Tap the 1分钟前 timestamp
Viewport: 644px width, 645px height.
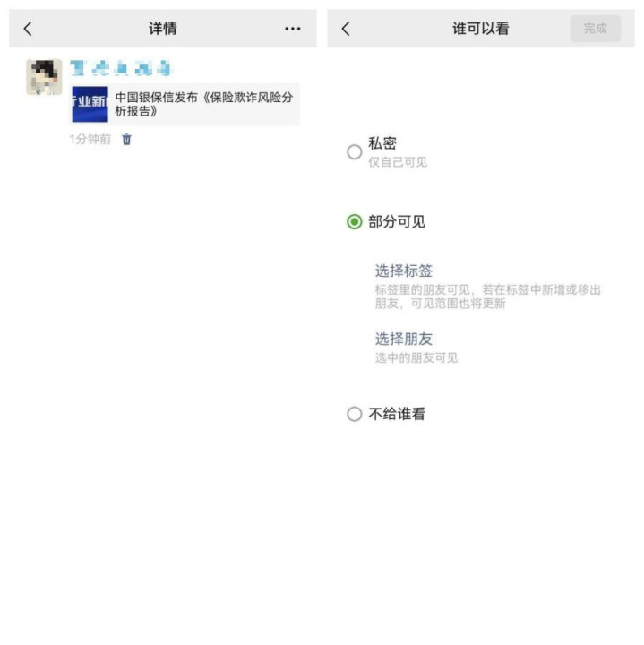point(90,140)
